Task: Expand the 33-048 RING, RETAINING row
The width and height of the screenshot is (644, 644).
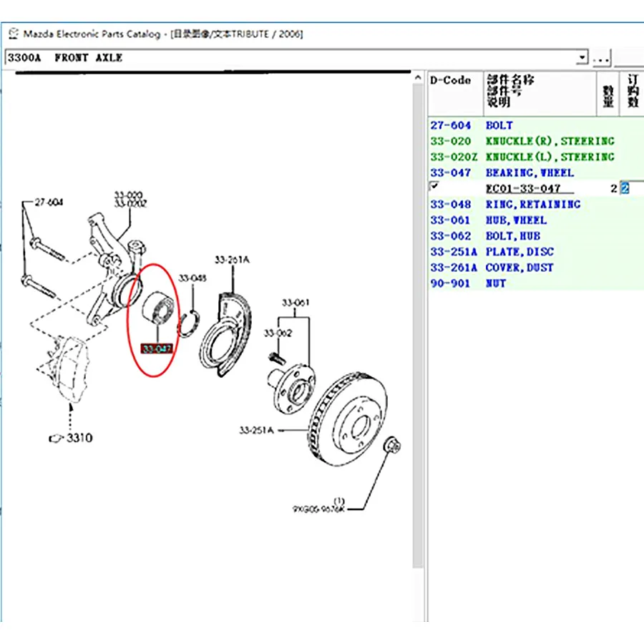Action: [x=532, y=204]
